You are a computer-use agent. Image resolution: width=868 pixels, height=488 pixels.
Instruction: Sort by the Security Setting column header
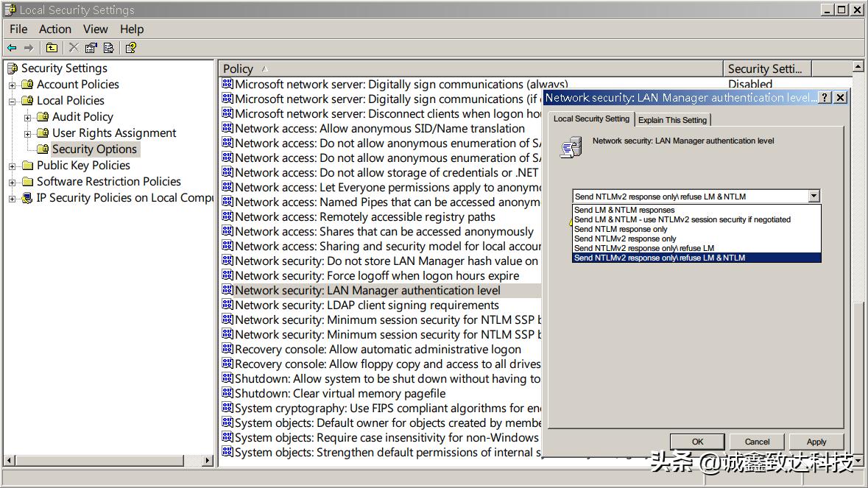767,68
